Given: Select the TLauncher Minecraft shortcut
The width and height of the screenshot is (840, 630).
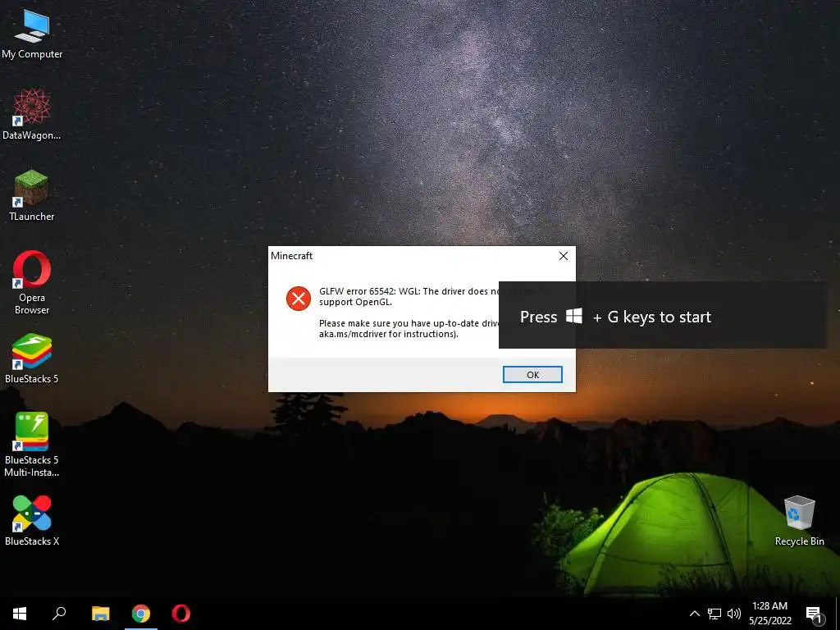Looking at the screenshot, I should click(32, 195).
